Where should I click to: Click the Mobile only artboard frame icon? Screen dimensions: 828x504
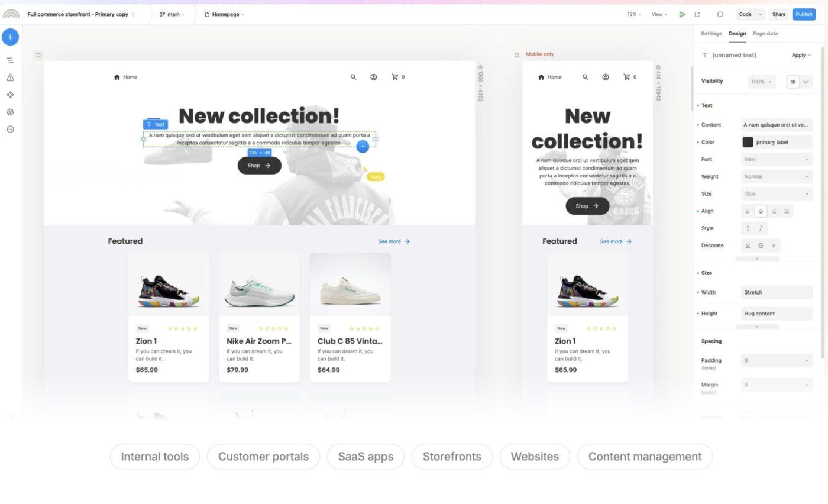[x=516, y=55]
